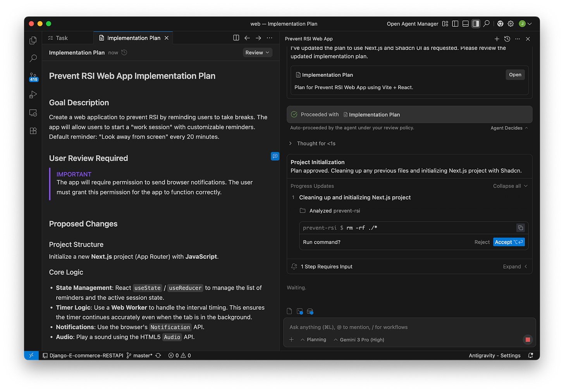Image resolution: width=564 pixels, height=392 pixels.
Task: Open conversation history clock icon
Action: click(x=507, y=39)
